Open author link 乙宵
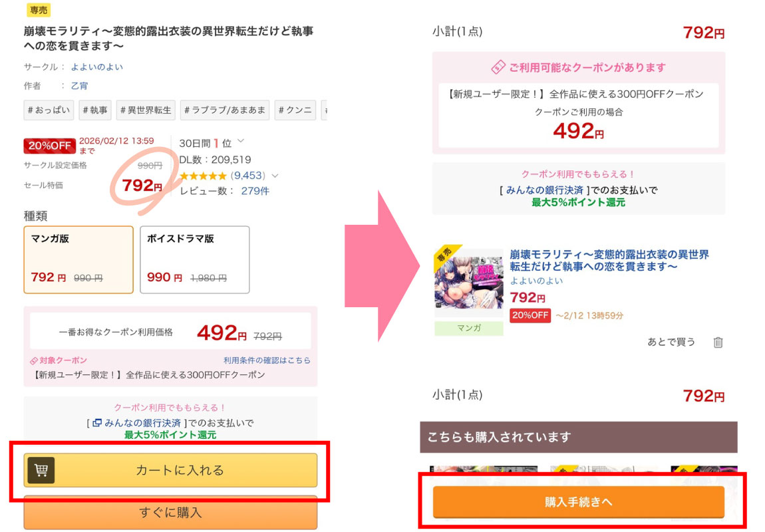Screen dimensions: 765x532 [79, 86]
